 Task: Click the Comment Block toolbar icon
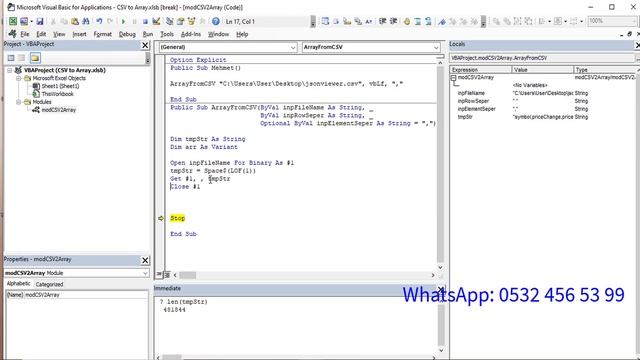coord(418,21)
